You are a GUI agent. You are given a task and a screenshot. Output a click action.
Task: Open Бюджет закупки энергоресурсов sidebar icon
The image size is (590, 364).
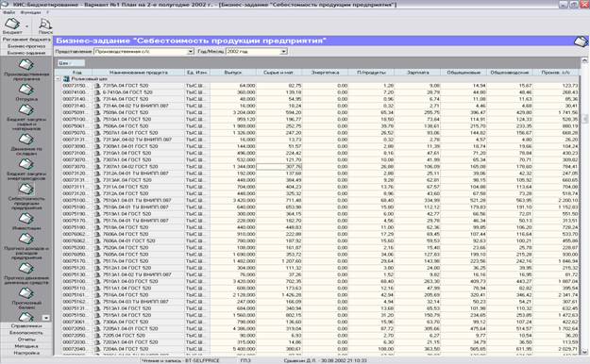click(26, 169)
